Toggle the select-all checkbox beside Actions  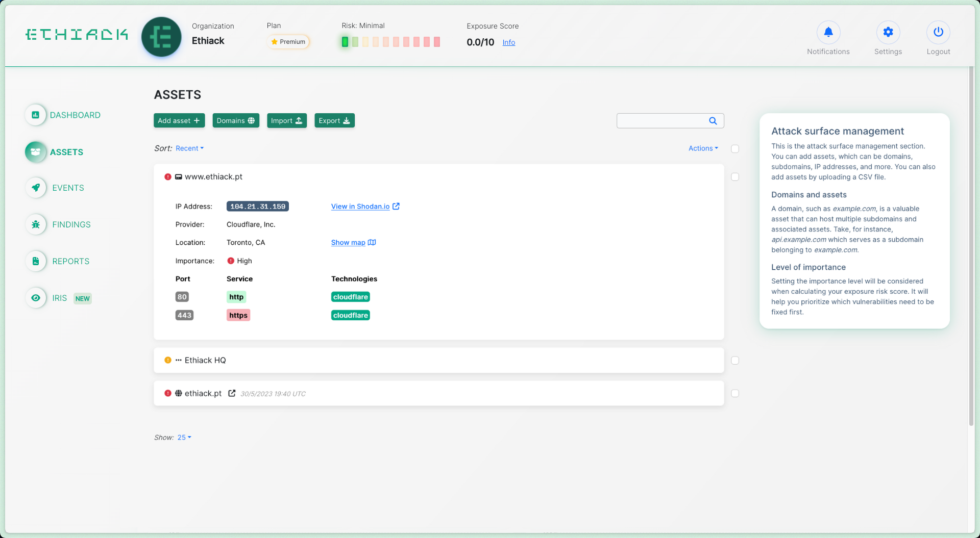pyautogui.click(x=735, y=149)
